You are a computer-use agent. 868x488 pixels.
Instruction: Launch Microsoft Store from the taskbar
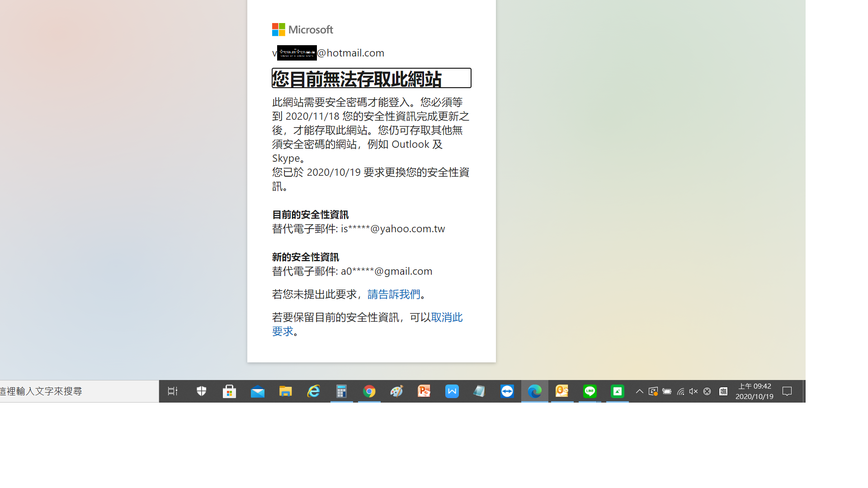[230, 391]
